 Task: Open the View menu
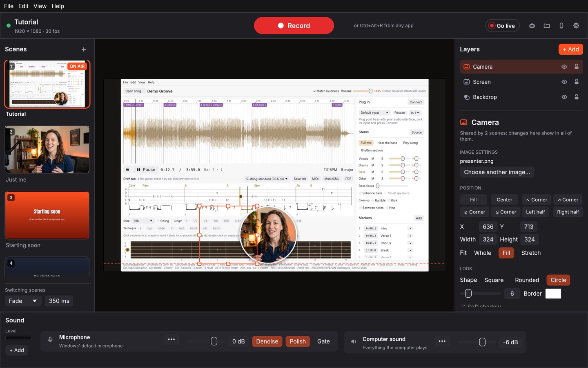(x=40, y=6)
